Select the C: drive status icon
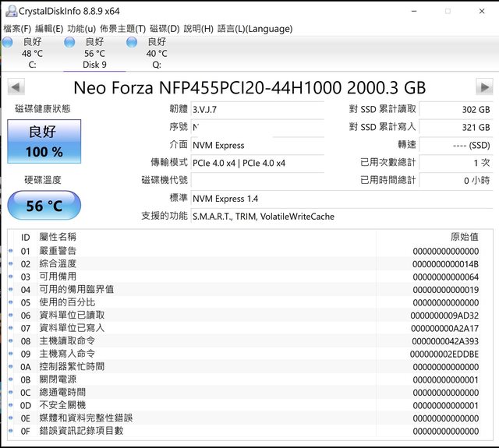 coord(8,42)
